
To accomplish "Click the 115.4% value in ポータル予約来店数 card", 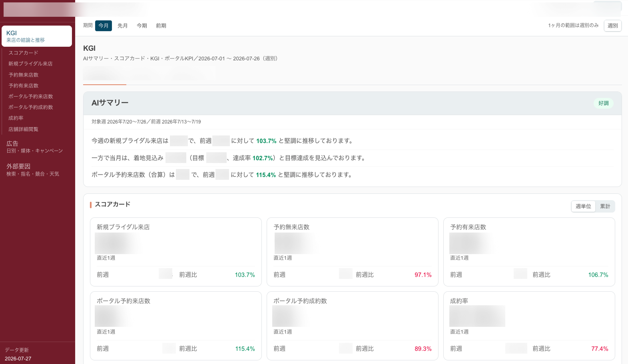I will [x=245, y=349].
